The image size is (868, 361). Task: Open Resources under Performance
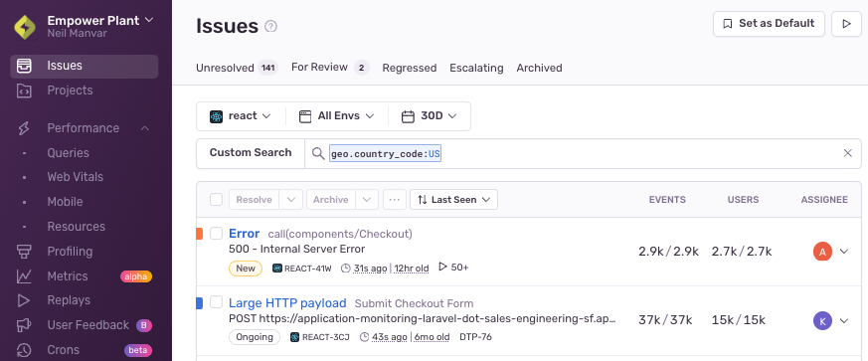coord(76,227)
